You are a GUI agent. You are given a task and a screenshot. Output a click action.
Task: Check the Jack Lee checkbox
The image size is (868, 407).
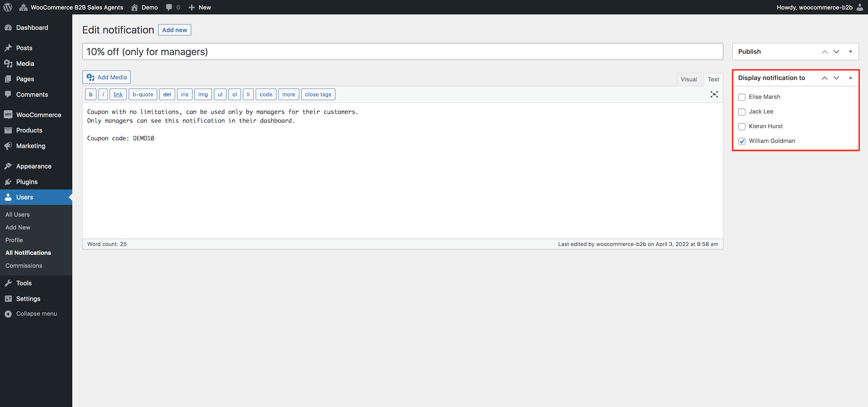pyautogui.click(x=742, y=112)
